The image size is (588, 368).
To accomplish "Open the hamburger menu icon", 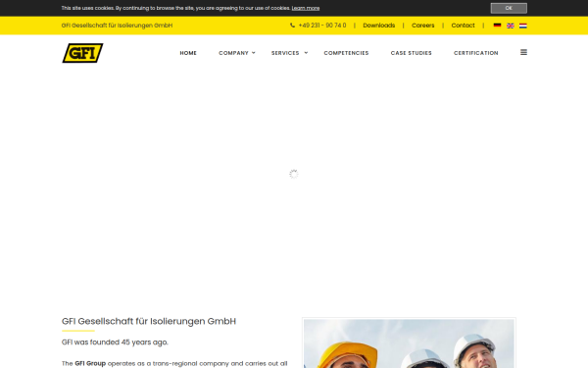I will pyautogui.click(x=523, y=52).
